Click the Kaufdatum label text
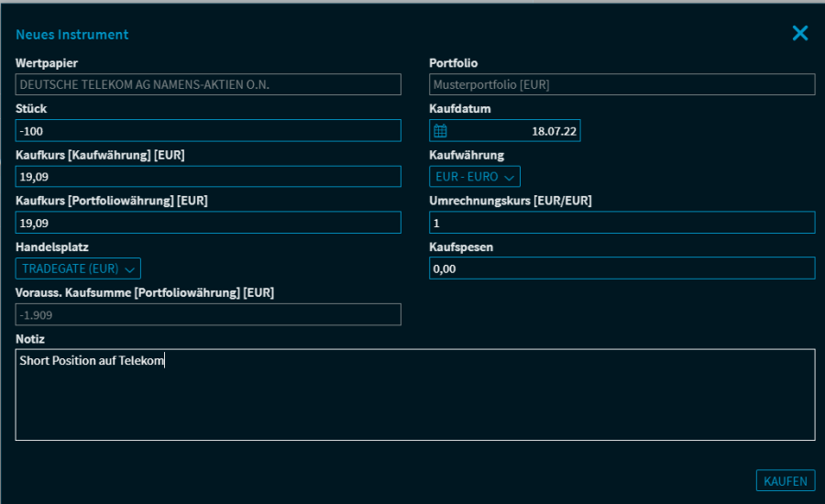Viewport: 825px width, 504px height. coord(459,109)
